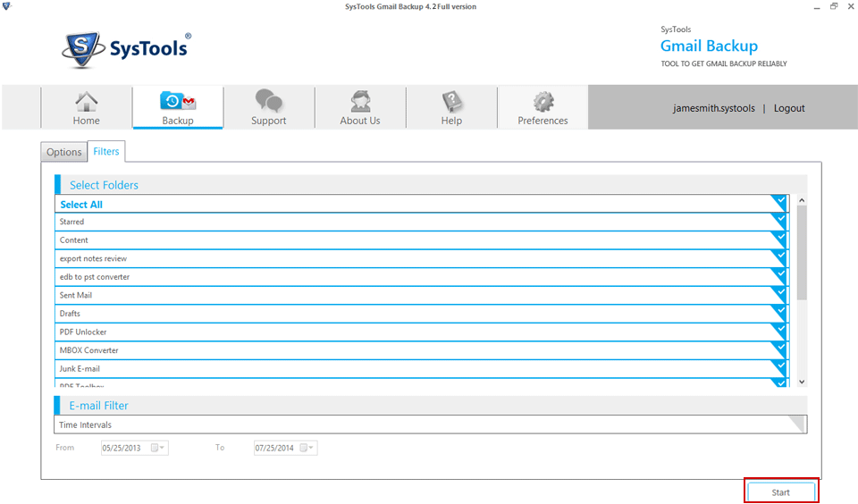Uncheck the edb to pst converter folder
Image resolution: width=858 pixels, height=504 pixels.
779,276
